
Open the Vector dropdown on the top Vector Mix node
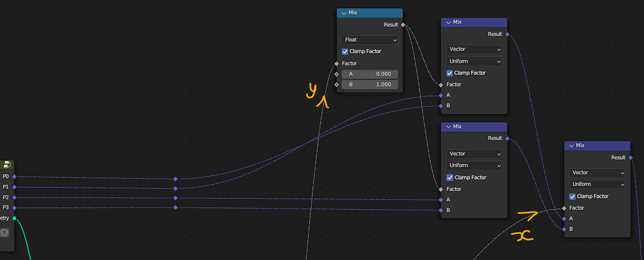point(474,49)
